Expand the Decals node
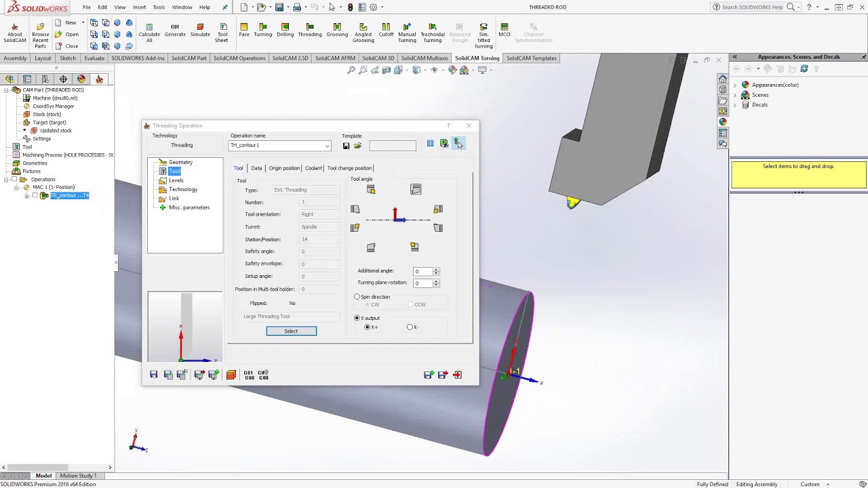Image resolution: width=868 pixels, height=488 pixels. pos(735,105)
